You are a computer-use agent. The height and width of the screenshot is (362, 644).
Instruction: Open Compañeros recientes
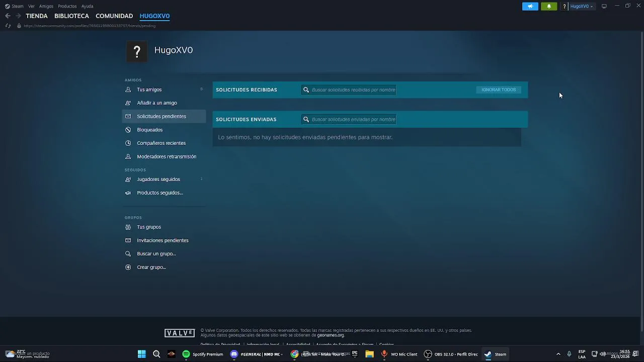point(164,143)
